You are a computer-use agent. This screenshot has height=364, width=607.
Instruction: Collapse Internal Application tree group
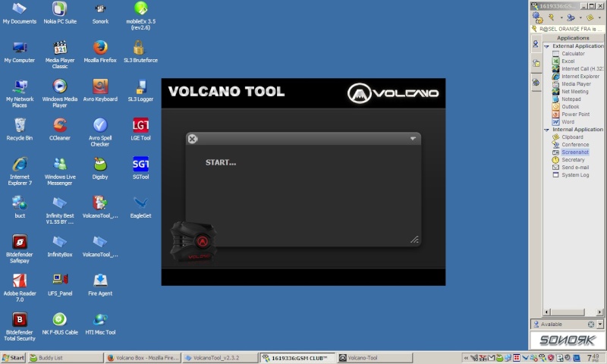pyautogui.click(x=546, y=130)
